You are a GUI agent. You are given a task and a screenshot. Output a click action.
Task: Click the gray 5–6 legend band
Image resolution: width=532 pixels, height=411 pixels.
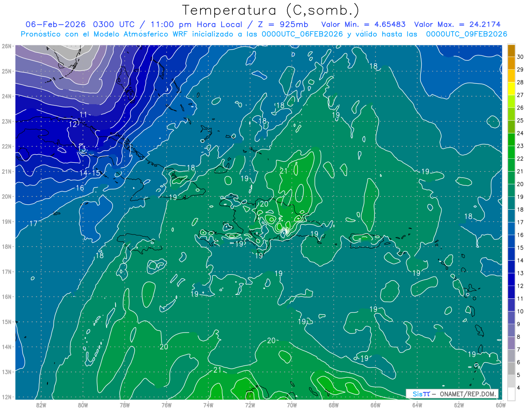(x=511, y=368)
